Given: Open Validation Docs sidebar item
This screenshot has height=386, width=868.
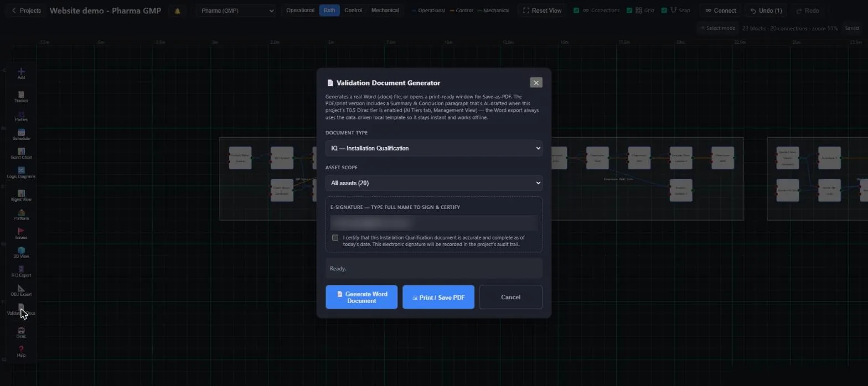Looking at the screenshot, I should [x=21, y=310].
